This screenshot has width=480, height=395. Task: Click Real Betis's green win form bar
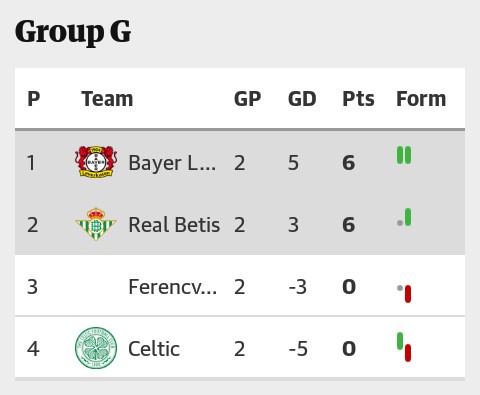(x=408, y=217)
